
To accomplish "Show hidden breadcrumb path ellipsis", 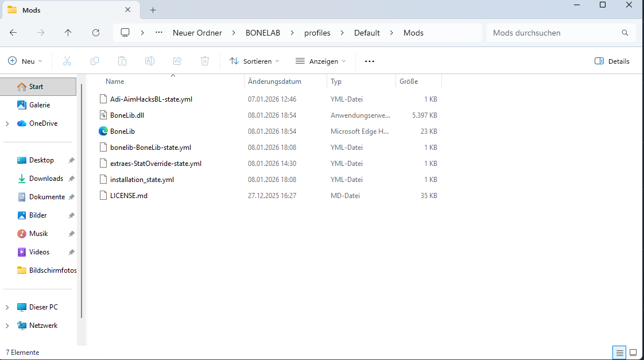I will [159, 33].
